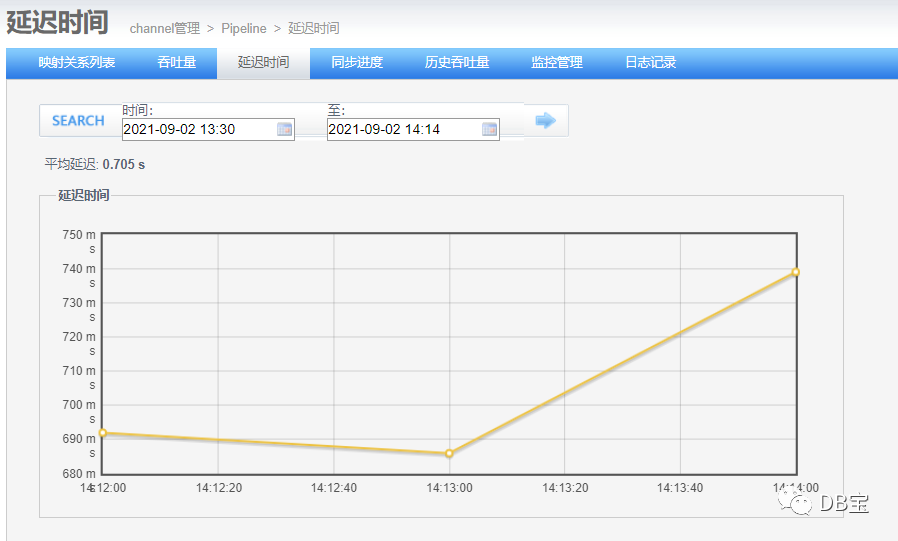
Task: Click the 690 ms y-axis label
Action: coord(80,445)
